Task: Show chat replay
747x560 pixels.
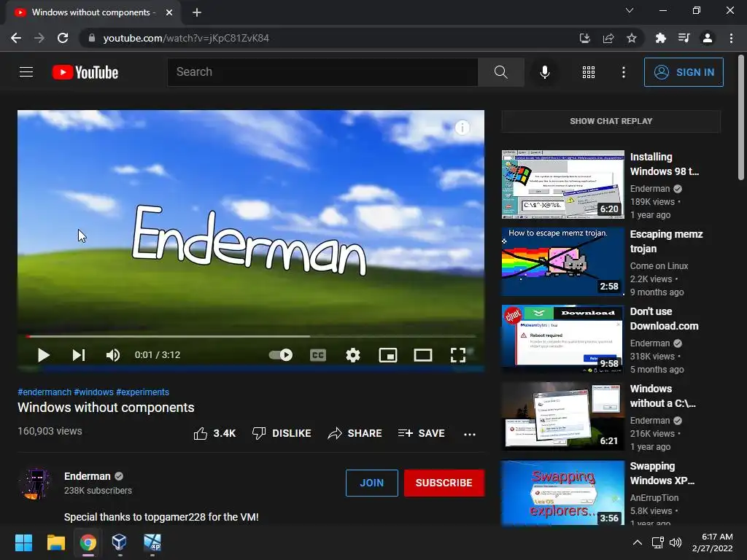Action: tap(611, 121)
